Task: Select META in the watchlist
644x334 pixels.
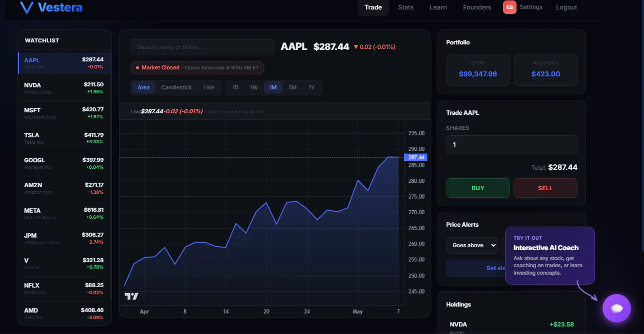Action: tap(64, 214)
